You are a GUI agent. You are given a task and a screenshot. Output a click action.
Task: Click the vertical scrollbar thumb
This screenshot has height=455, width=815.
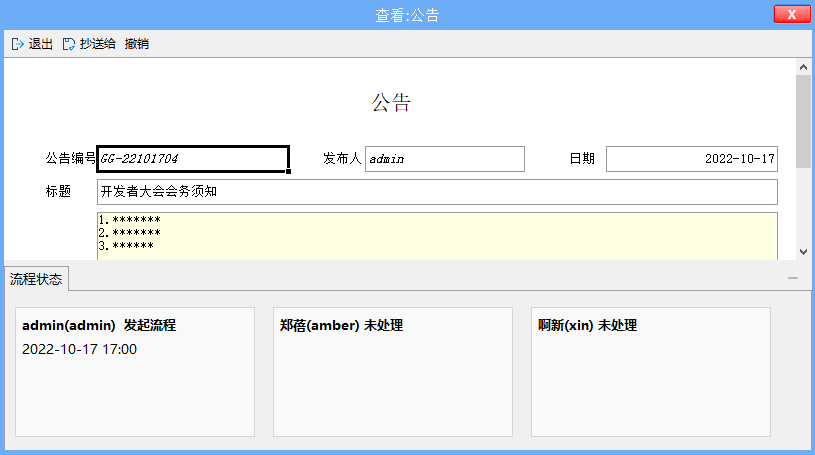[803, 121]
